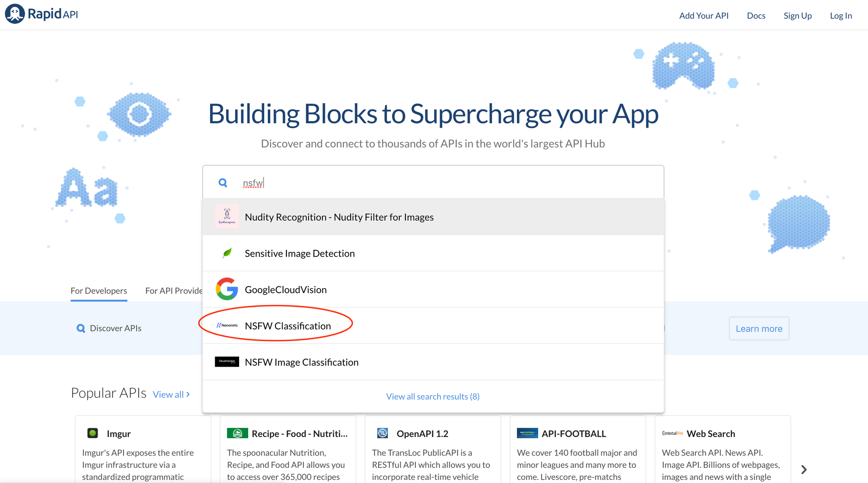Select NSFW Classification search suggestion
This screenshot has width=868, height=483.
(288, 326)
